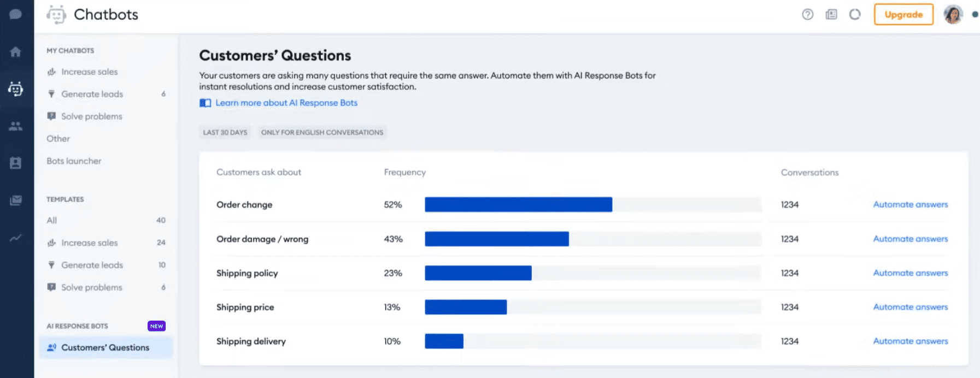The height and width of the screenshot is (378, 980).
Task: Select Generate leads under My Chatbots
Action: pyautogui.click(x=92, y=94)
